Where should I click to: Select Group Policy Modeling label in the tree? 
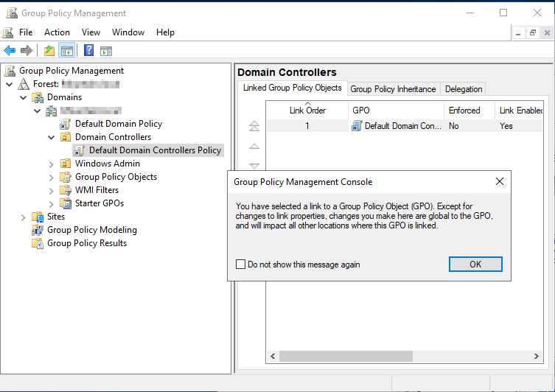[x=92, y=230]
